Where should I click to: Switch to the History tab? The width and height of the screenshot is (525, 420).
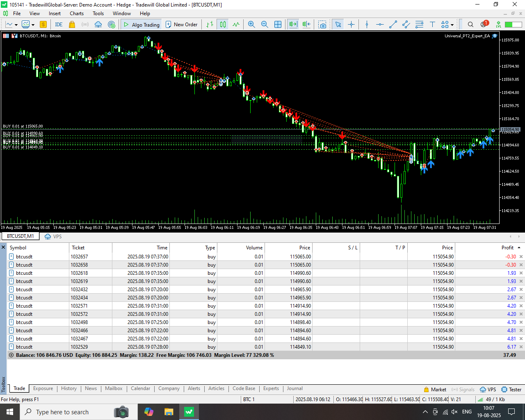tap(69, 388)
